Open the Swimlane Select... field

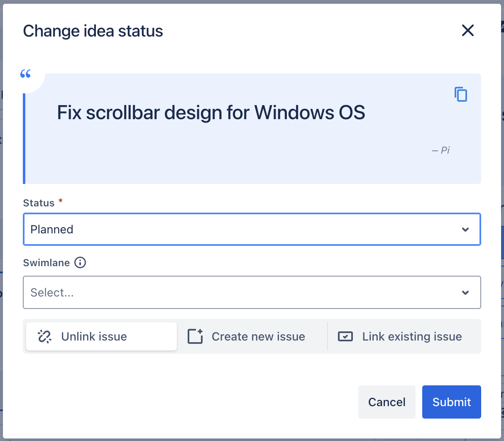(241, 293)
